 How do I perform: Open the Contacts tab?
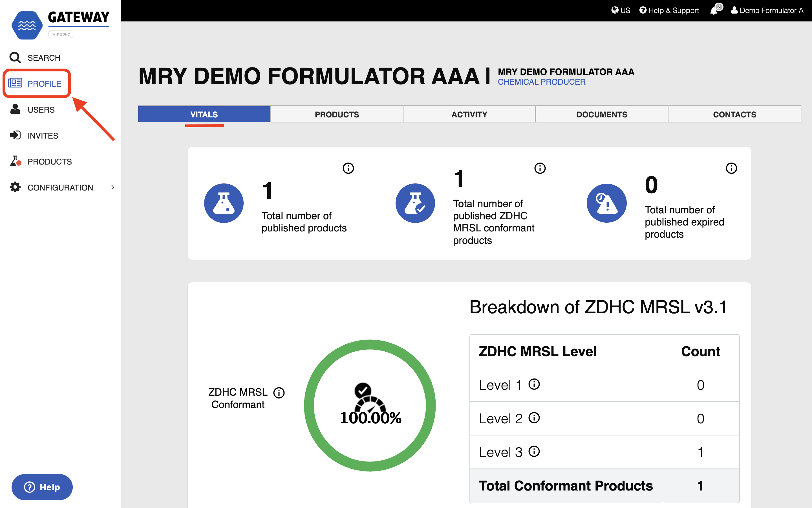click(x=734, y=114)
